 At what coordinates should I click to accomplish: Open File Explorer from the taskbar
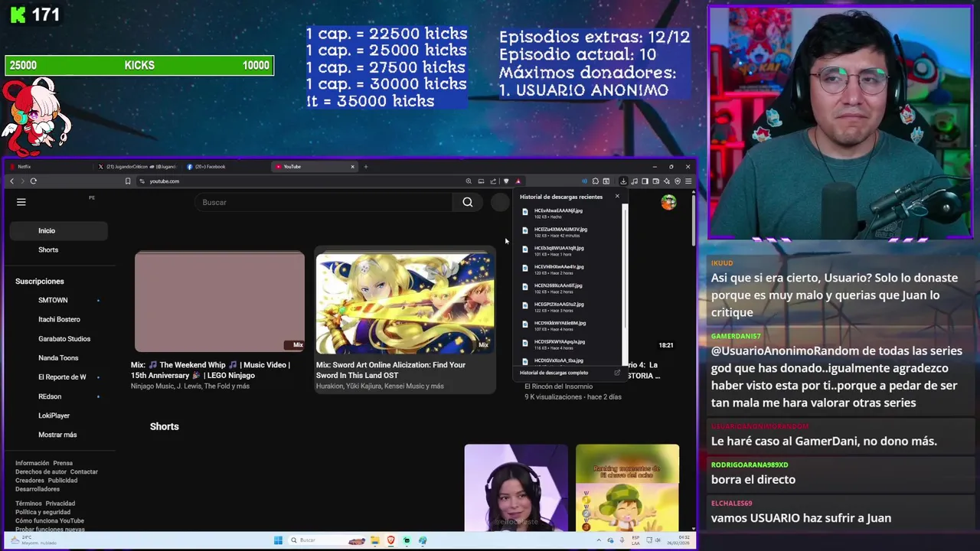[x=375, y=540]
